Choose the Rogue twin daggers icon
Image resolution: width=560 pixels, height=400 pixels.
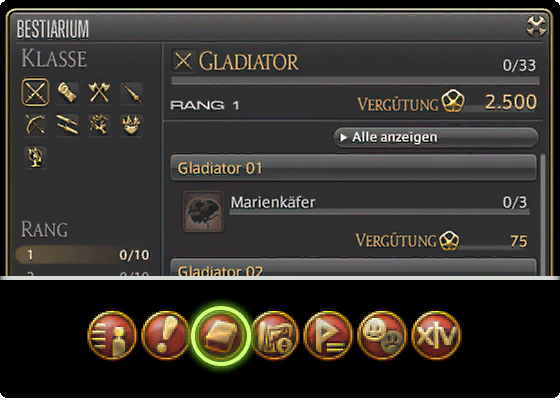[67, 124]
